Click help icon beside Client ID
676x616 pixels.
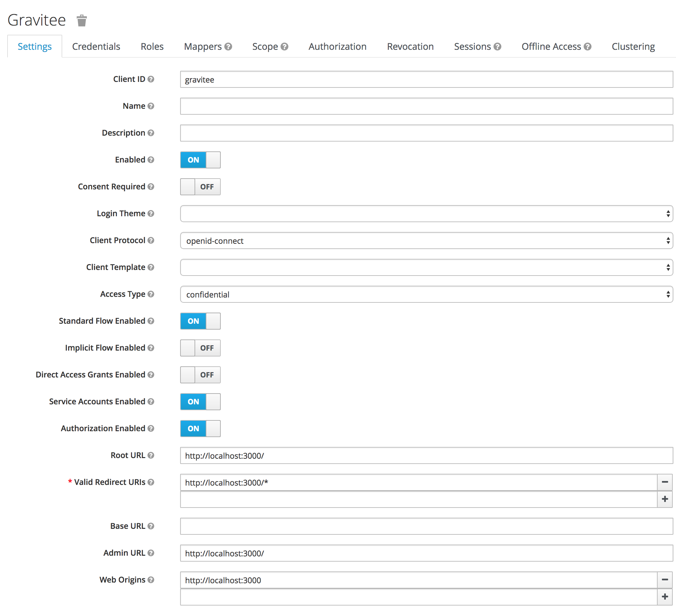point(151,79)
